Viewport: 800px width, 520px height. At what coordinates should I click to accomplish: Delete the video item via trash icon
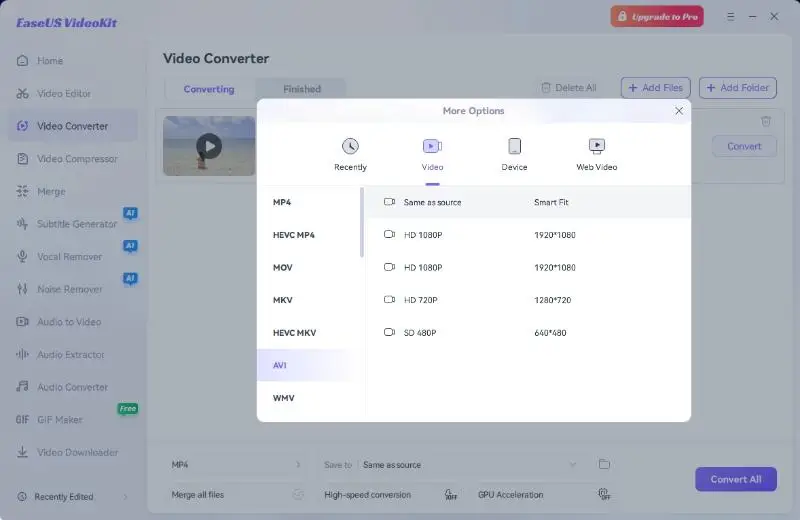[766, 121]
